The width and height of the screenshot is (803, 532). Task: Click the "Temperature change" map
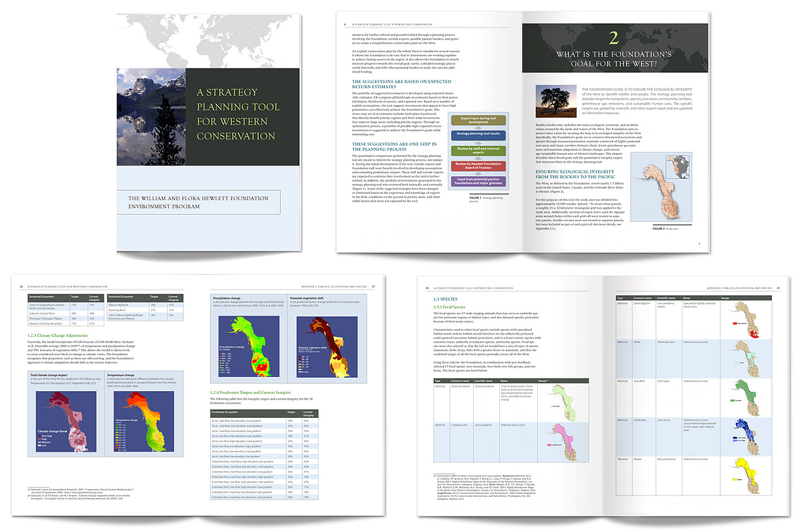coord(144,421)
